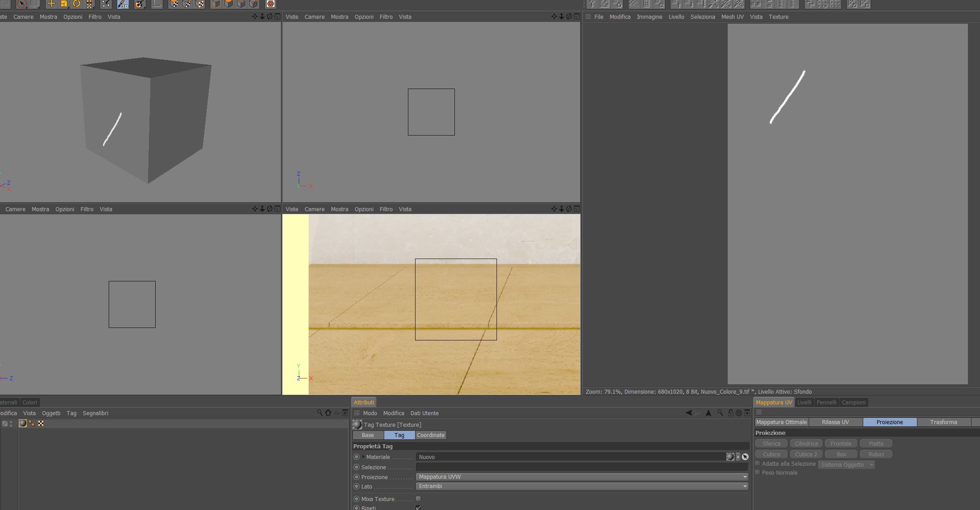Click the lock icon in Attributi panel
The height and width of the screenshot is (510, 980).
point(730,413)
